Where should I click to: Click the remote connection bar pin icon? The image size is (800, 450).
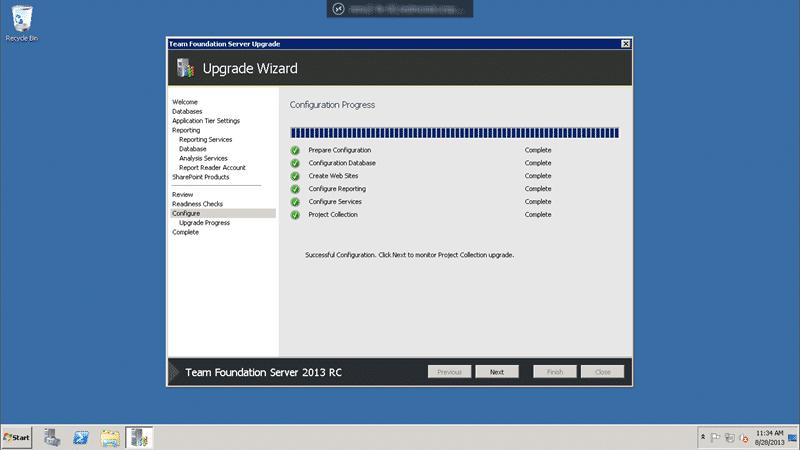tap(338, 9)
